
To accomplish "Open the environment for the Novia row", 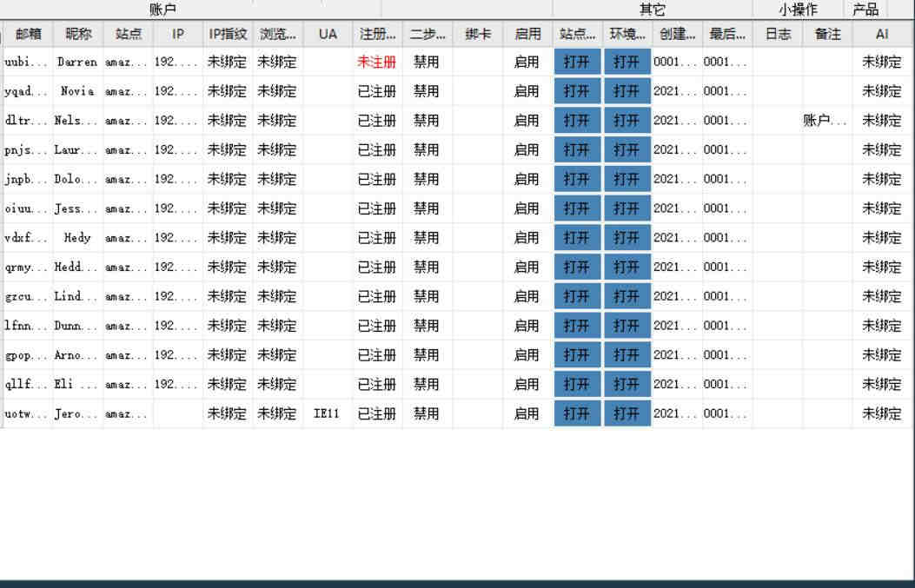I will point(627,91).
